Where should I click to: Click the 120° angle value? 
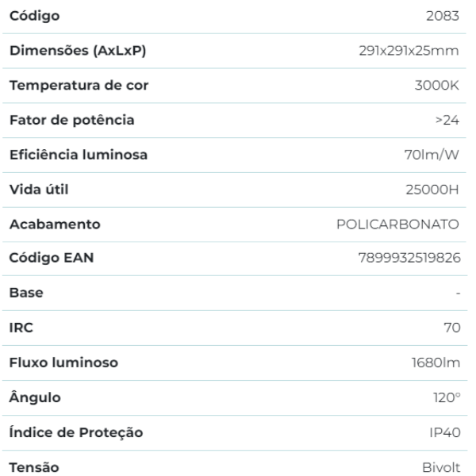pos(444,398)
